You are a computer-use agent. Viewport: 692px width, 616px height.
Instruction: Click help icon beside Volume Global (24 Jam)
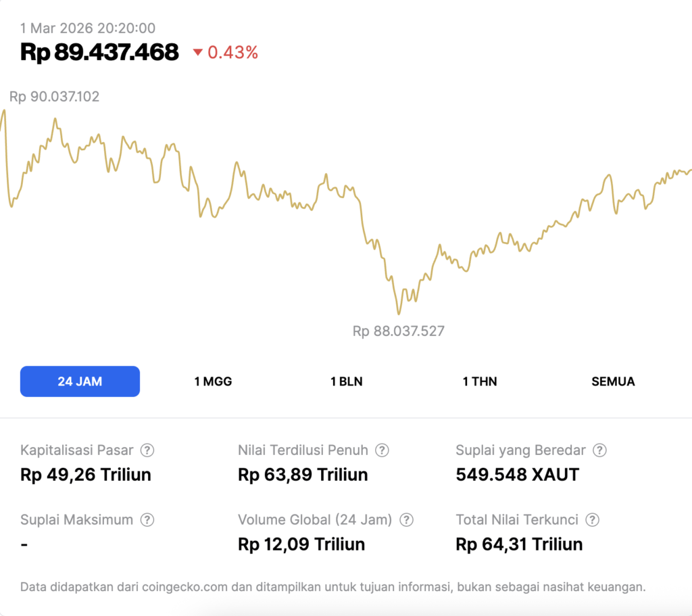(406, 520)
